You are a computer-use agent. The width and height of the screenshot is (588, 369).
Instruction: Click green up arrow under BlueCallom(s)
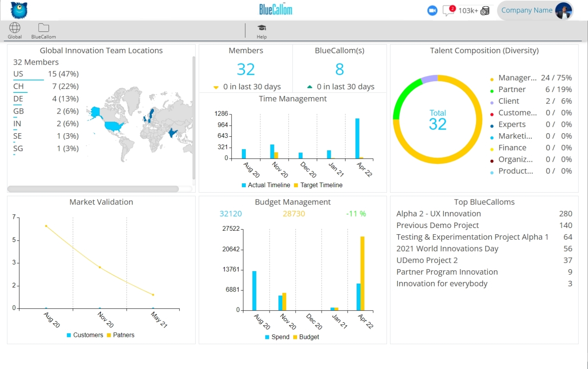309,87
